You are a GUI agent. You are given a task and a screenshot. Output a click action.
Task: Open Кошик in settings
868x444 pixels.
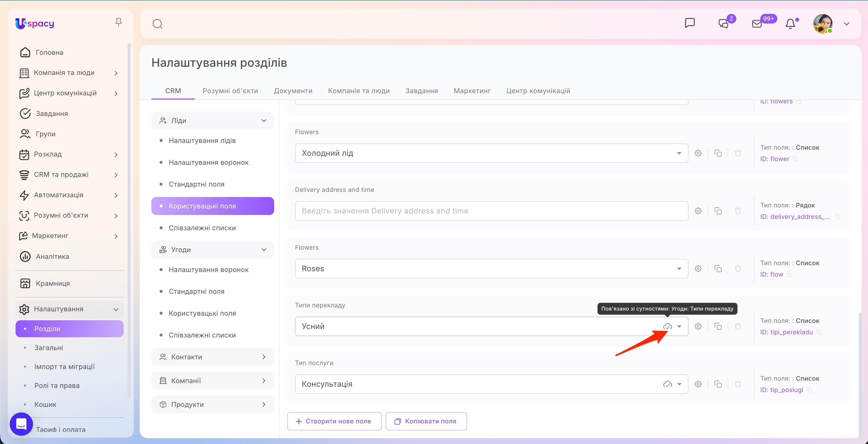tap(45, 404)
